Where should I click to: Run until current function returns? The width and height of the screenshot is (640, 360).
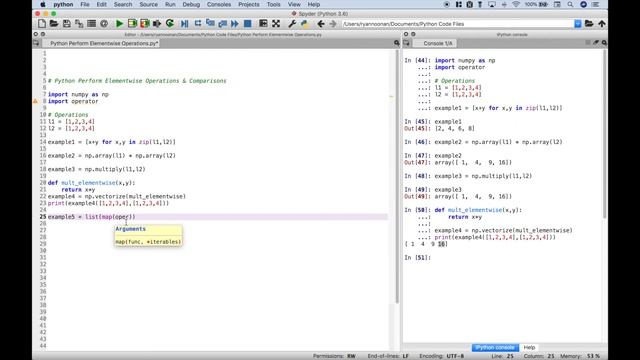(x=222, y=24)
